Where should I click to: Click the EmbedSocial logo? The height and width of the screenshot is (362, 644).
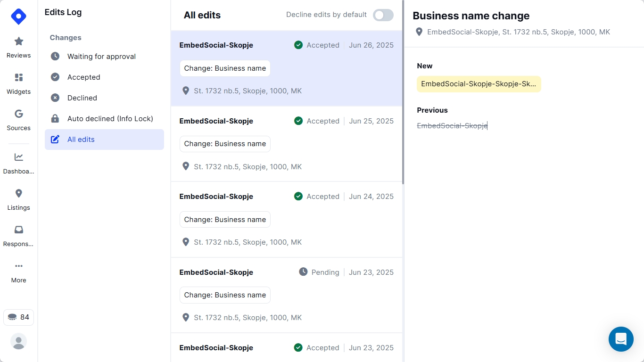[18, 16]
